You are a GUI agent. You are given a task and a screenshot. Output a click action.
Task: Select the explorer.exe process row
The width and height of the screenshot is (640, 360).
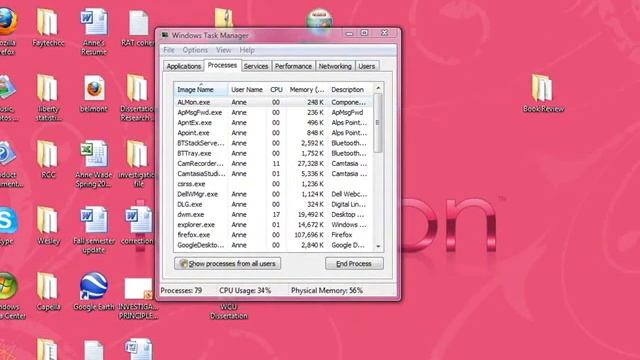[273, 224]
